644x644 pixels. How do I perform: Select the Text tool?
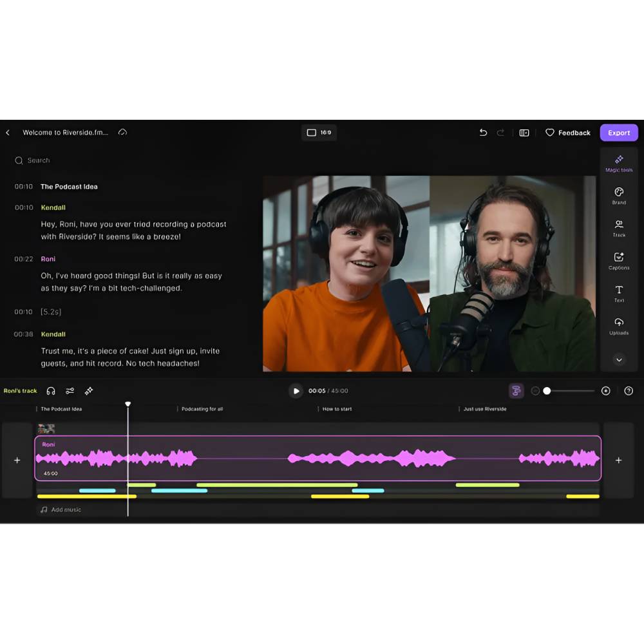(x=619, y=293)
